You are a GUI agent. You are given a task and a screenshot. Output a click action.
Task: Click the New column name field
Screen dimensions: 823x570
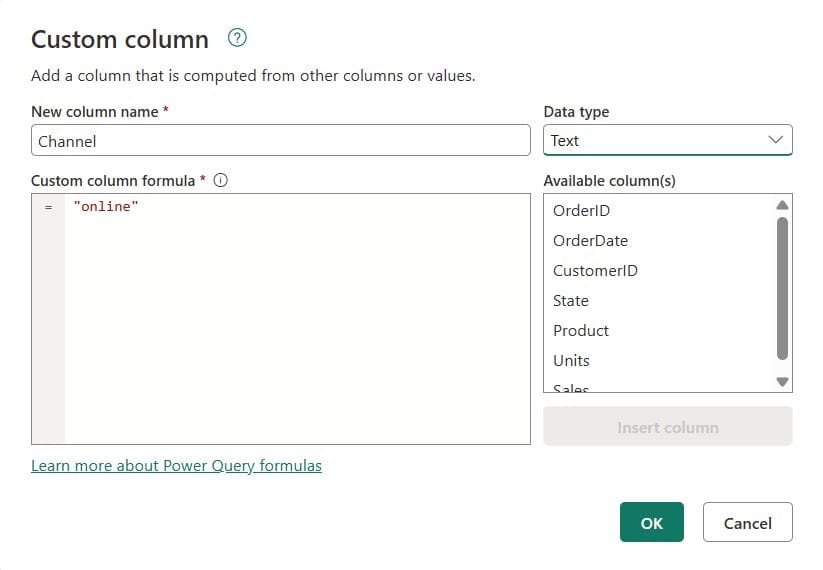click(281, 140)
